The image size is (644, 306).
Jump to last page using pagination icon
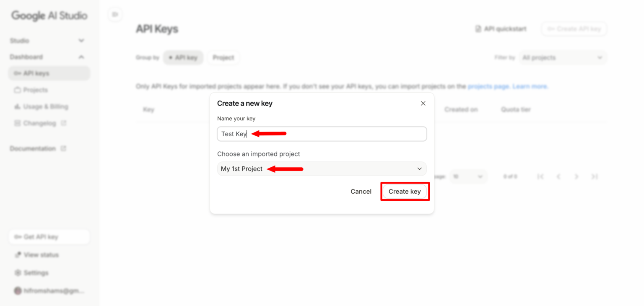[595, 176]
